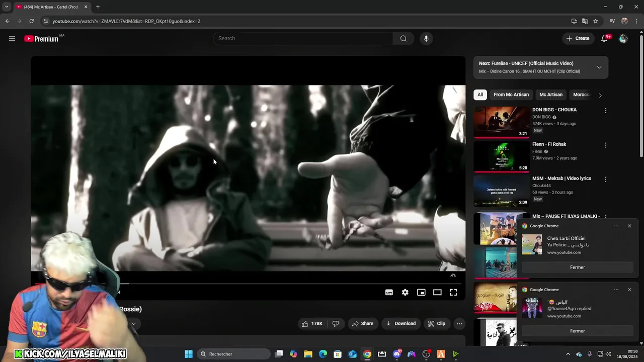Viewport: 644px width, 362px height.
Task: Download the video
Action: click(x=400, y=324)
